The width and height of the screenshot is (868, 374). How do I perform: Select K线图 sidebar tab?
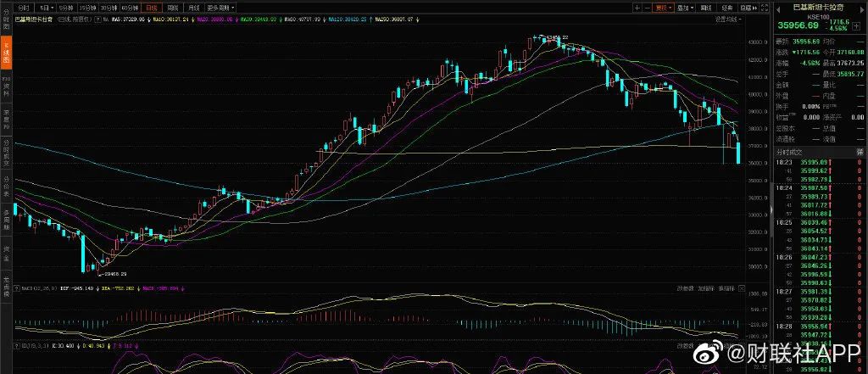pos(6,53)
